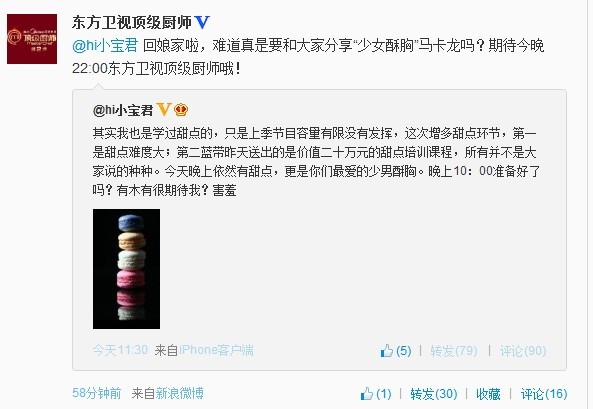Like the main post with thumbs-up (1)
The image size is (593, 409).
[x=376, y=394]
